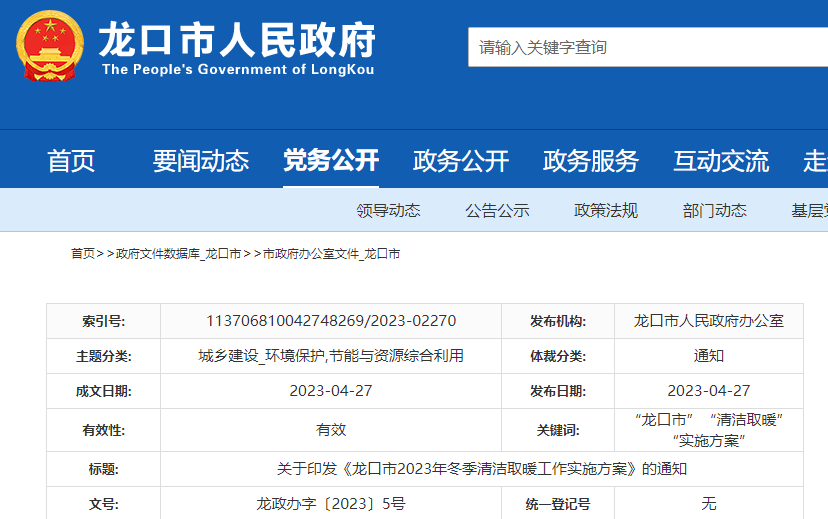Screen dimensions: 828x519
Task: Click the 首页 breadcrumb link
Action: coord(82,254)
